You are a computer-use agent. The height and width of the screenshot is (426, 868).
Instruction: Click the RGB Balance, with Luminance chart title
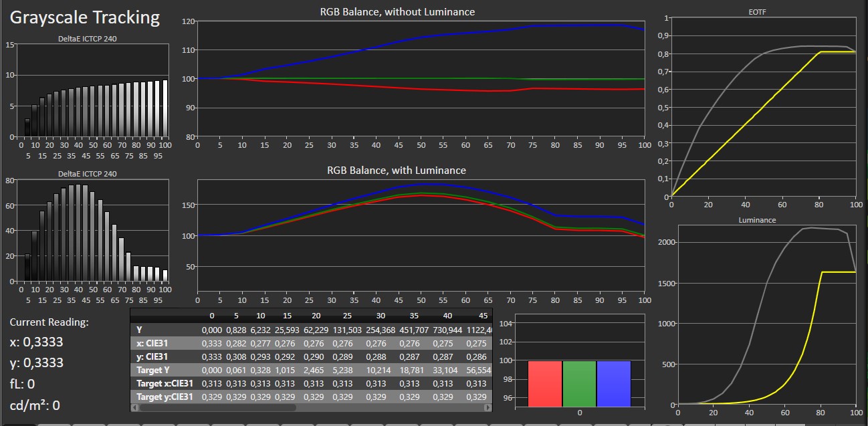[397, 170]
